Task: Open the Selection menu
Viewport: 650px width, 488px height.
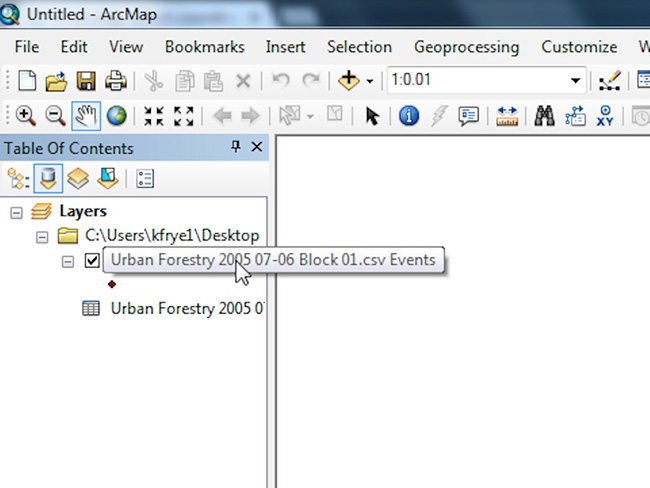Action: 359,47
